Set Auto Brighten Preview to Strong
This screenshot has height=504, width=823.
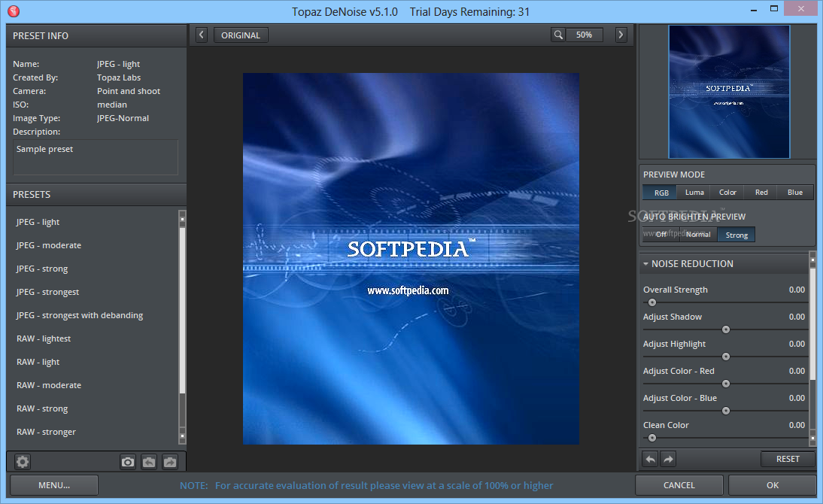pyautogui.click(x=736, y=235)
